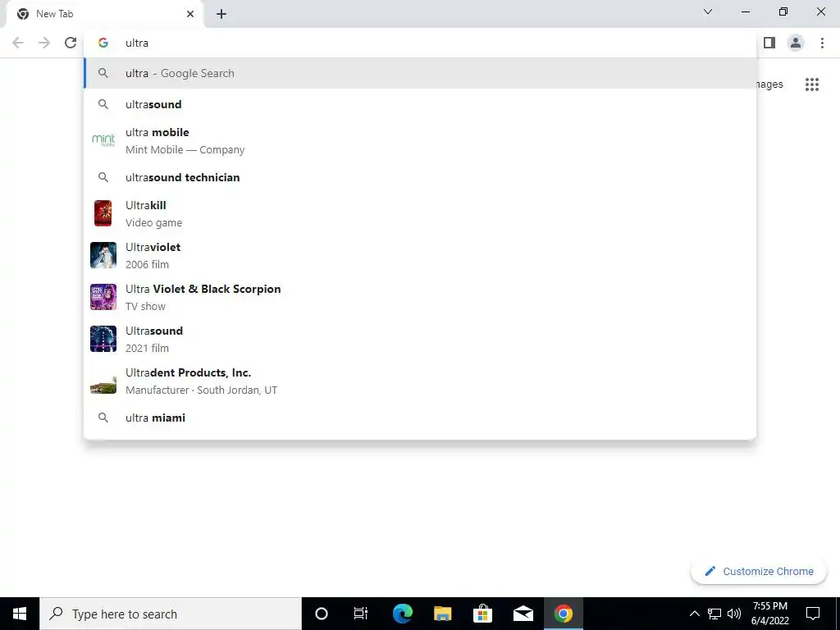Open the user profile avatar
This screenshot has height=630, width=840.
(x=796, y=43)
